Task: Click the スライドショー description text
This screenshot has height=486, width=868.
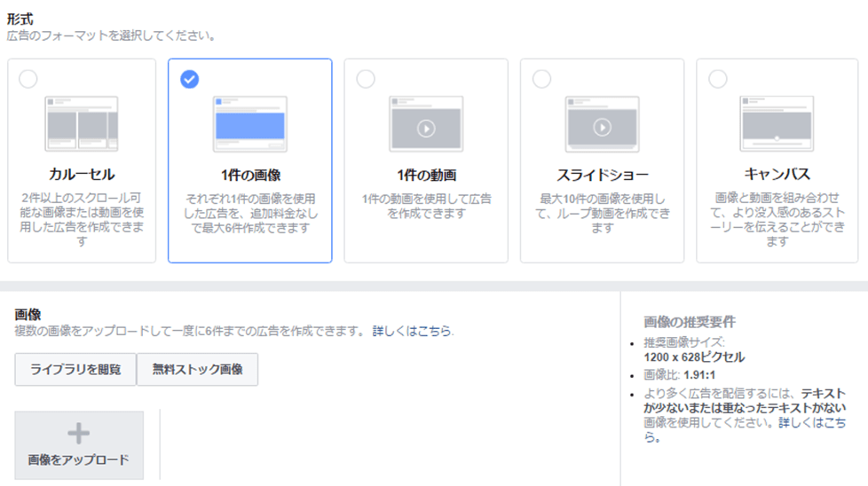Action: [602, 214]
